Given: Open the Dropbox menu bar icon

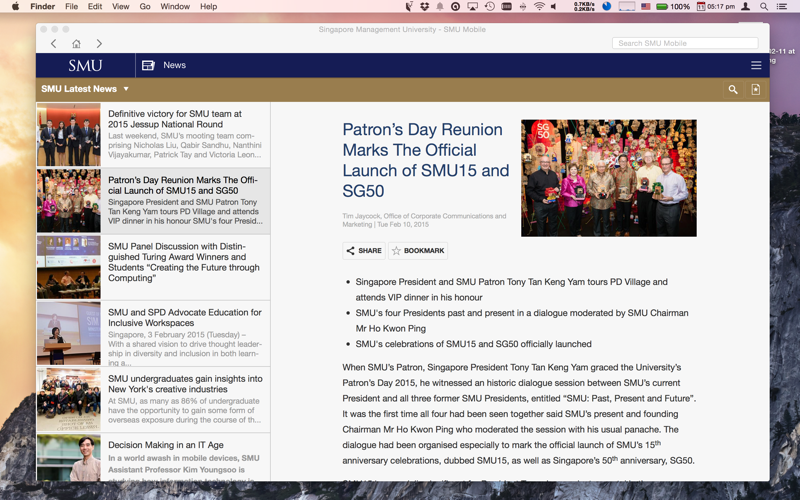Looking at the screenshot, I should pos(424,6).
